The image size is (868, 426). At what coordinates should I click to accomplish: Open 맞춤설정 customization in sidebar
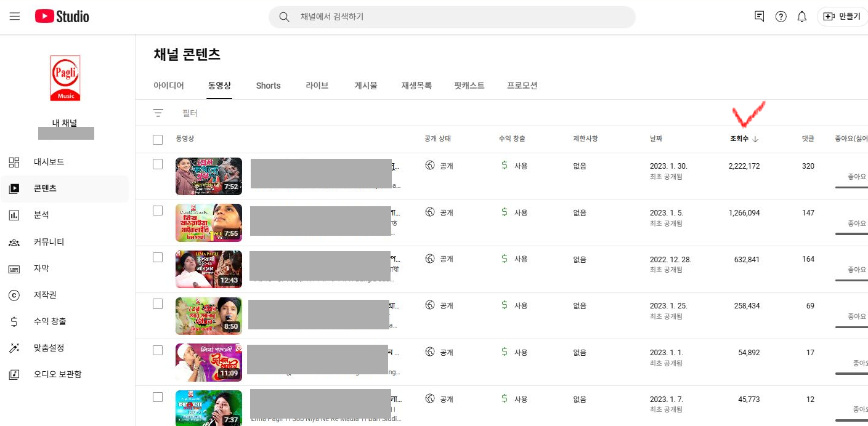(x=49, y=348)
